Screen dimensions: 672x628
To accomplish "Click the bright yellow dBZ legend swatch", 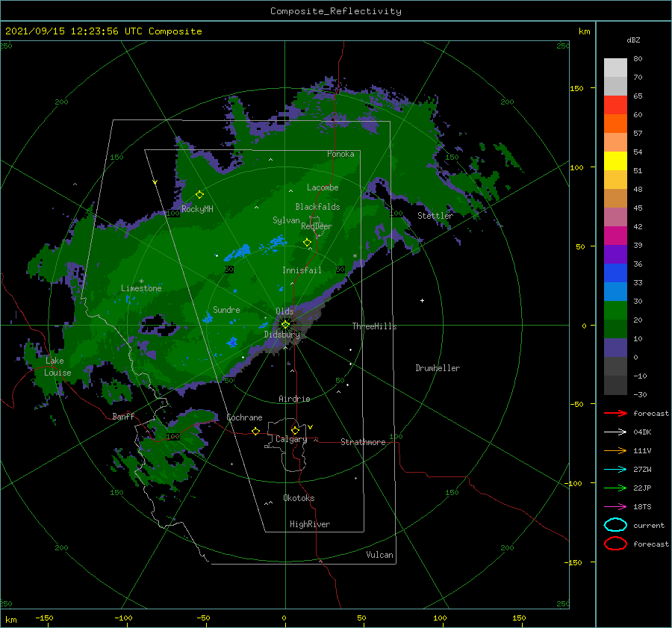I will [615, 161].
